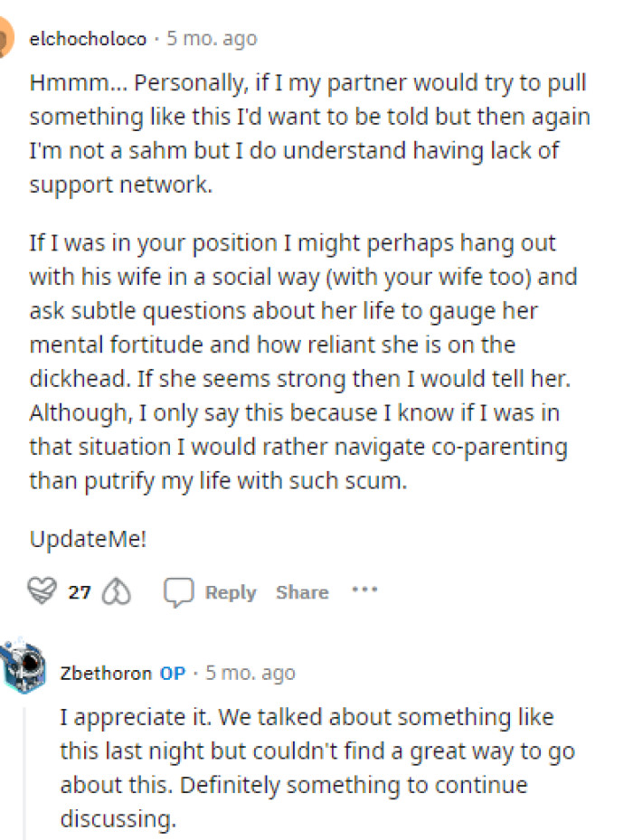Image resolution: width=633 pixels, height=840 pixels.
Task: Click Zbethoron reply's '5 mo. ago' timestamp
Action: [250, 674]
